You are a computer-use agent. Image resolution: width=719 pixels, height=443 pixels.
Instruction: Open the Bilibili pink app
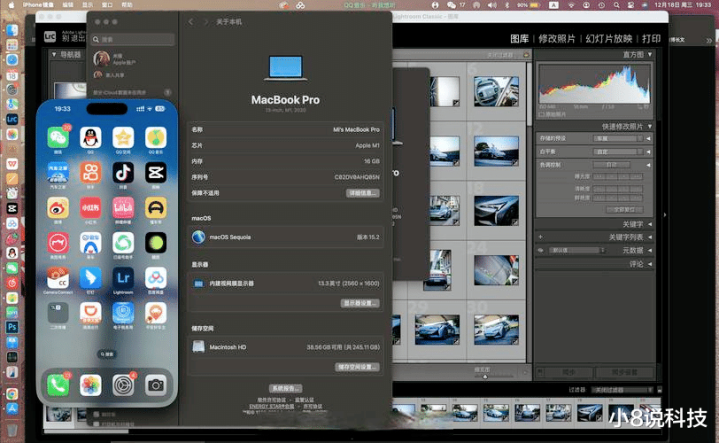(x=123, y=208)
